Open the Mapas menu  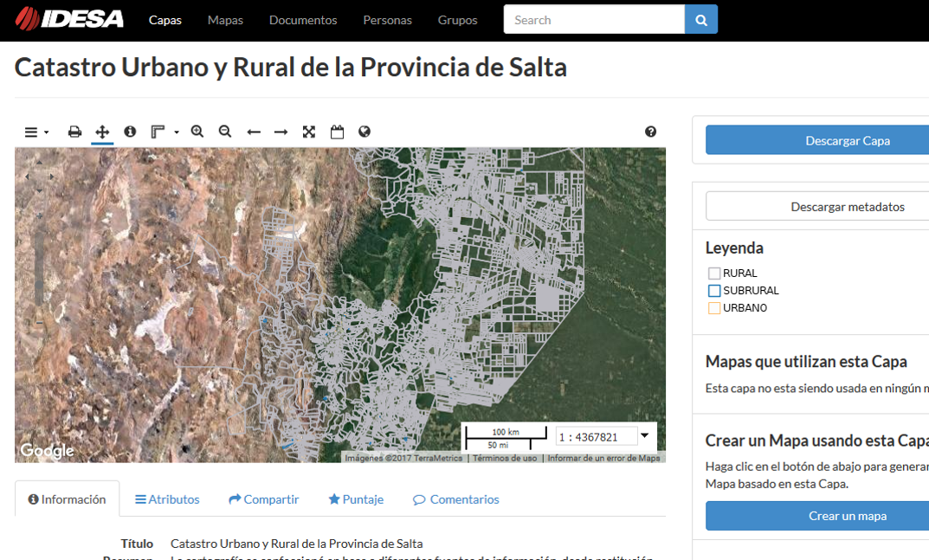[225, 20]
